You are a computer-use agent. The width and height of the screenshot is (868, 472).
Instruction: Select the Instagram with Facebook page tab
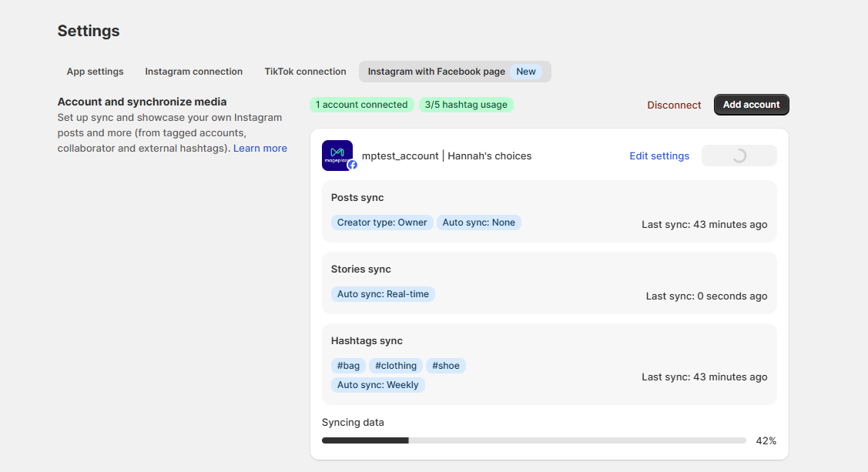tap(437, 72)
